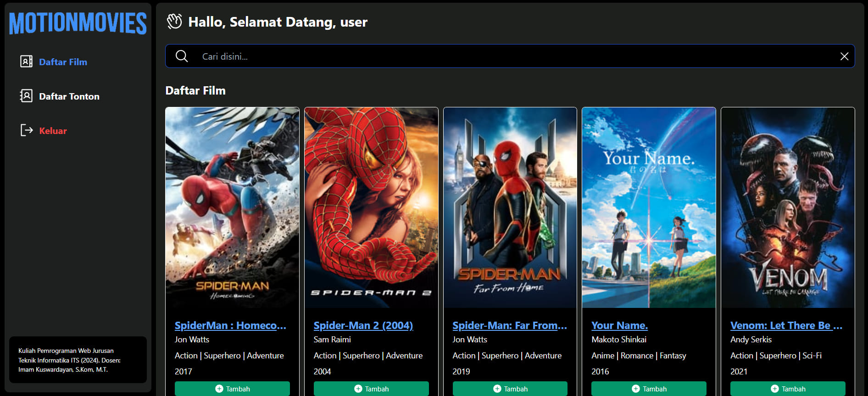Select the Spider-Man Homecoming poster

pyautogui.click(x=232, y=207)
